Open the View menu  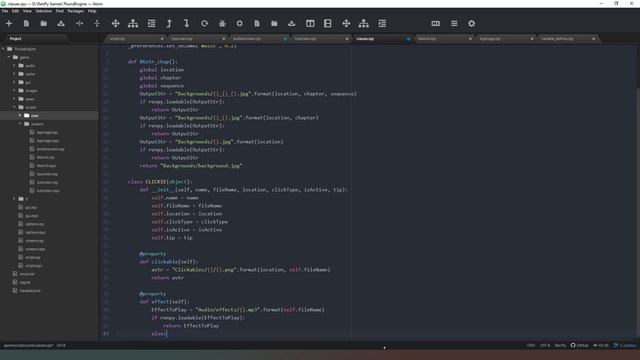(x=27, y=11)
